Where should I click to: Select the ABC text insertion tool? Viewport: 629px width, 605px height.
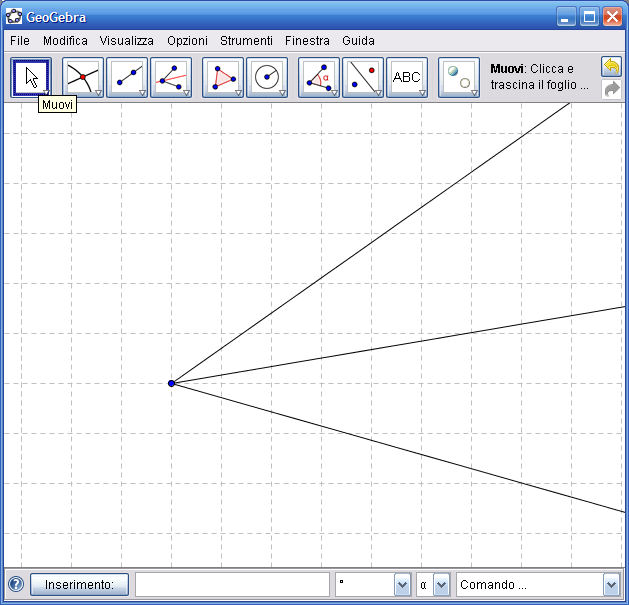click(x=407, y=77)
